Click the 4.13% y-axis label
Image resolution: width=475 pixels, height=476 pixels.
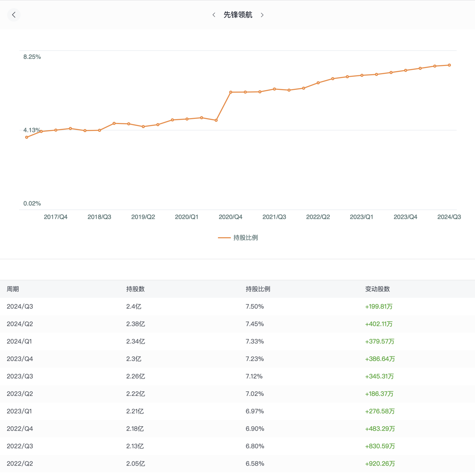click(x=32, y=130)
